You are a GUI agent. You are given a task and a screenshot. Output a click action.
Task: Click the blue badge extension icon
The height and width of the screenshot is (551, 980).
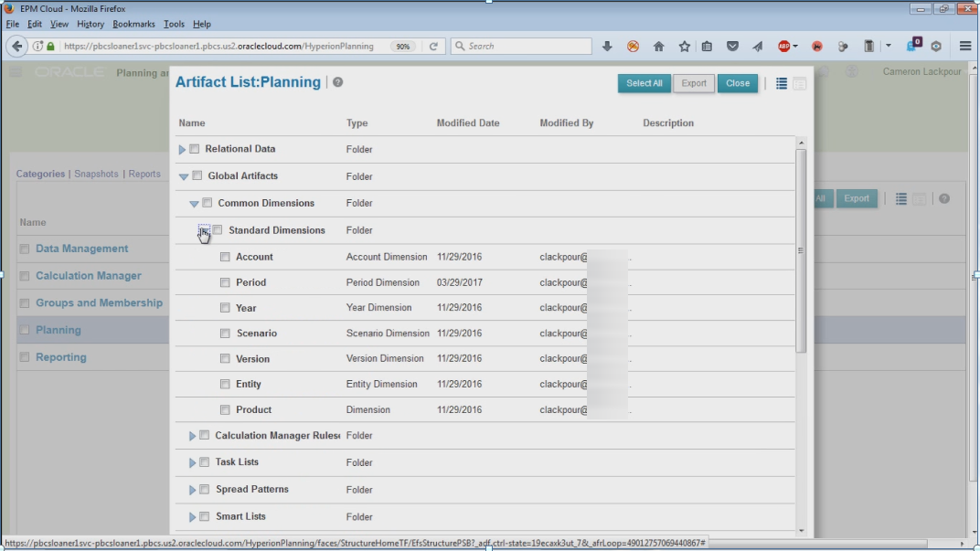coord(914,45)
